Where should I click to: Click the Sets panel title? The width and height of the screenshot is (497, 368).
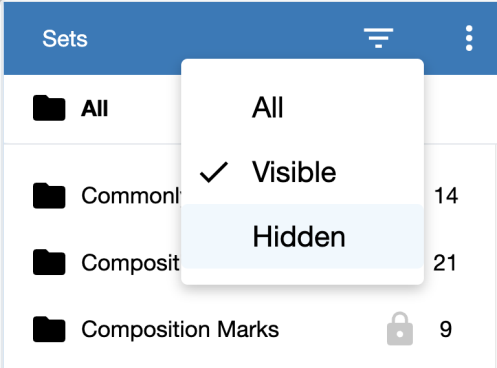pyautogui.click(x=65, y=39)
